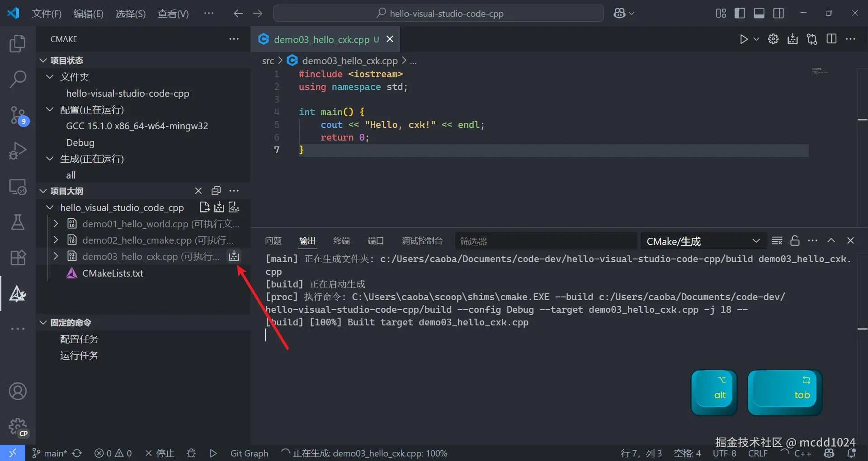Open the Testing flask view
This screenshot has height=461, width=868.
click(18, 222)
